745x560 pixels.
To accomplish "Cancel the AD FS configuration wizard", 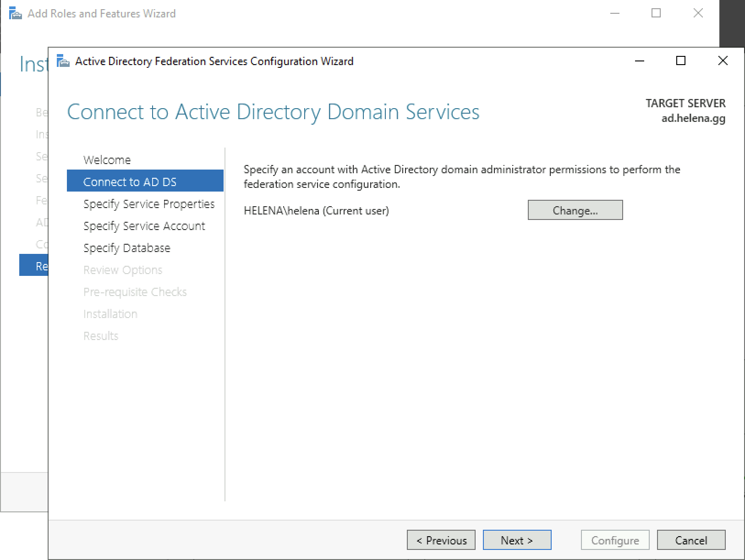I will (x=691, y=540).
